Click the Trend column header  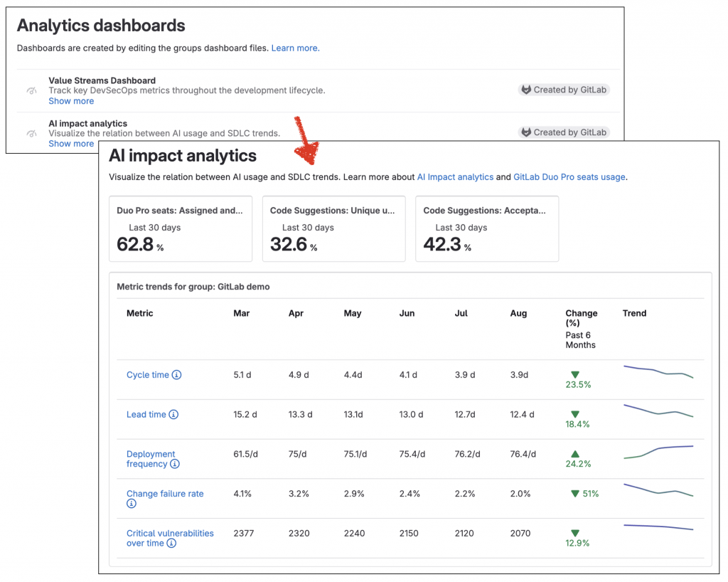(634, 313)
